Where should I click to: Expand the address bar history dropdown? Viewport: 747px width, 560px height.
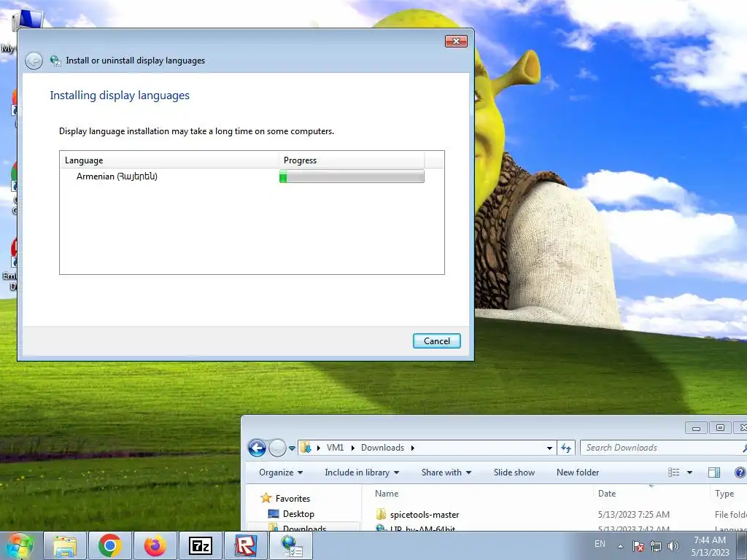click(549, 448)
